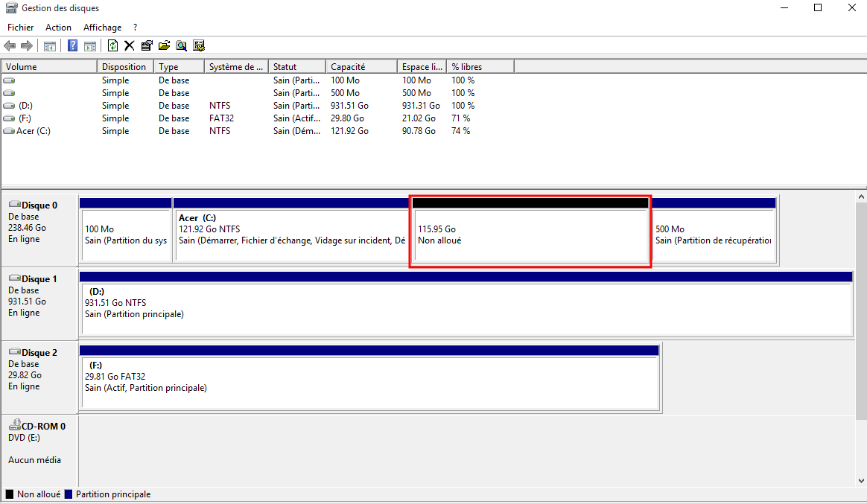The image size is (867, 504).
Task: Click the Help question mark toolbar icon
Action: coord(72,46)
